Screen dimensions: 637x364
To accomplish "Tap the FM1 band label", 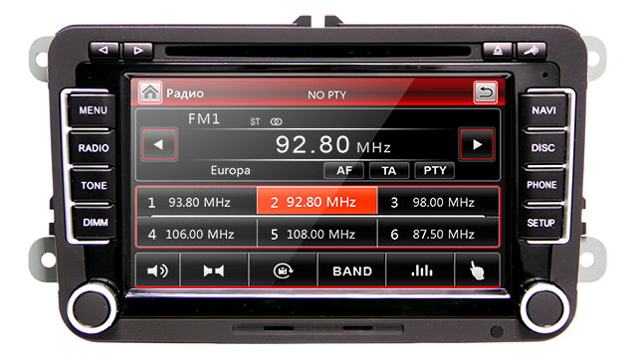I will pyautogui.click(x=204, y=119).
